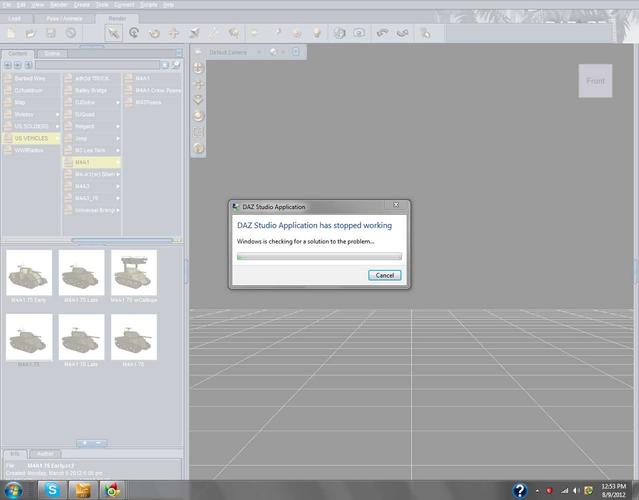Select the M4A1 76 Late tank thumbnail
The width and height of the screenshot is (639, 500).
coord(81,337)
